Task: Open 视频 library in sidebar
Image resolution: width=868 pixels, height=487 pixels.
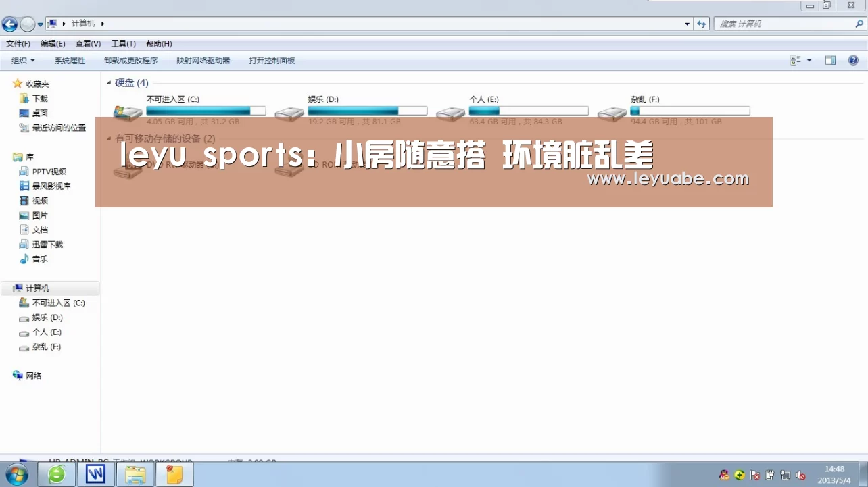Action: (40, 201)
